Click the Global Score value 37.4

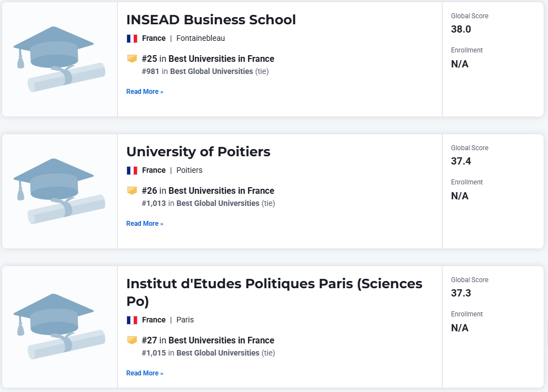(461, 161)
